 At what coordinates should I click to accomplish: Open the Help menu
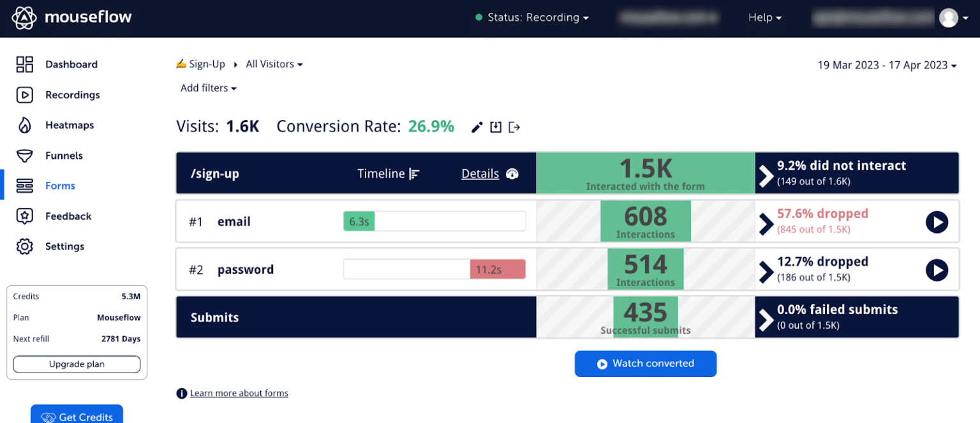click(x=764, y=18)
